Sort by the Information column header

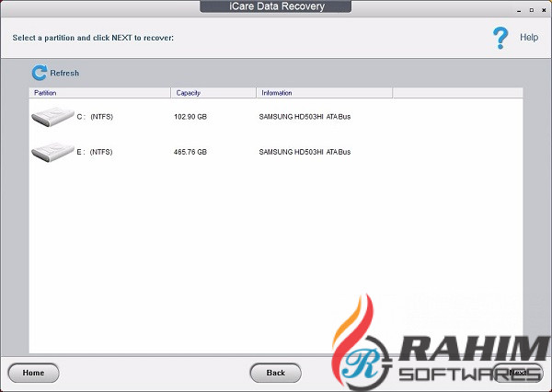pos(324,93)
